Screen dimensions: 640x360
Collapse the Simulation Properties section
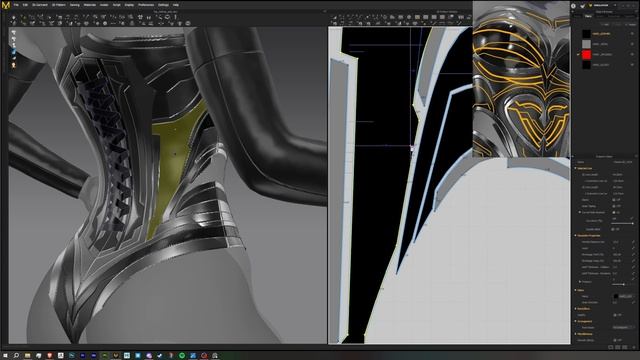tap(576, 236)
